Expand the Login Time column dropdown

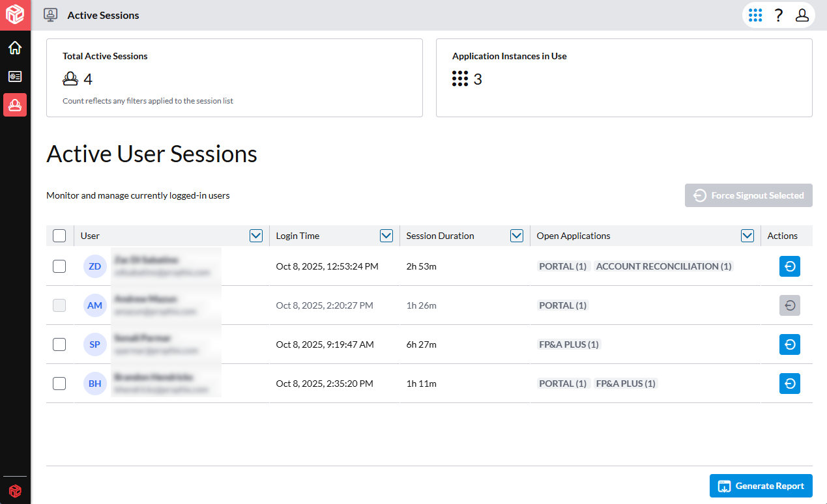point(386,236)
